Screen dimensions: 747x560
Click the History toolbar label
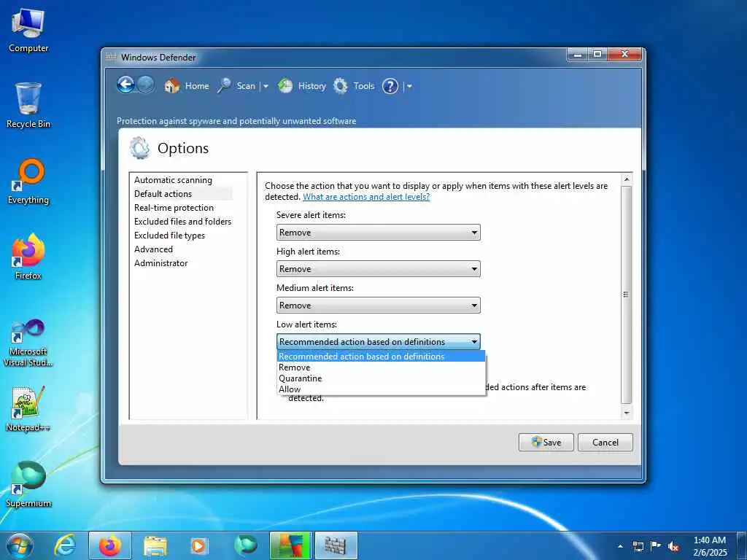312,86
